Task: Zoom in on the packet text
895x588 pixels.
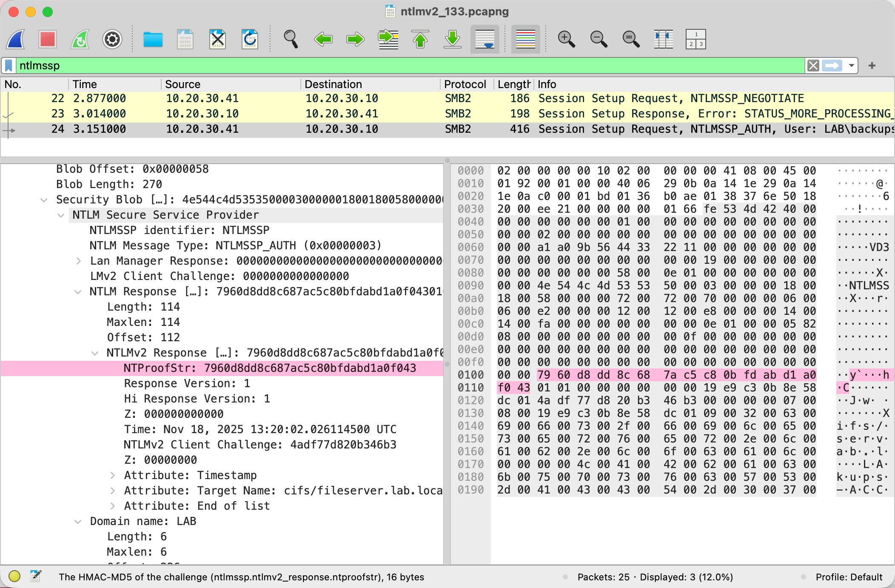Action: (x=567, y=40)
